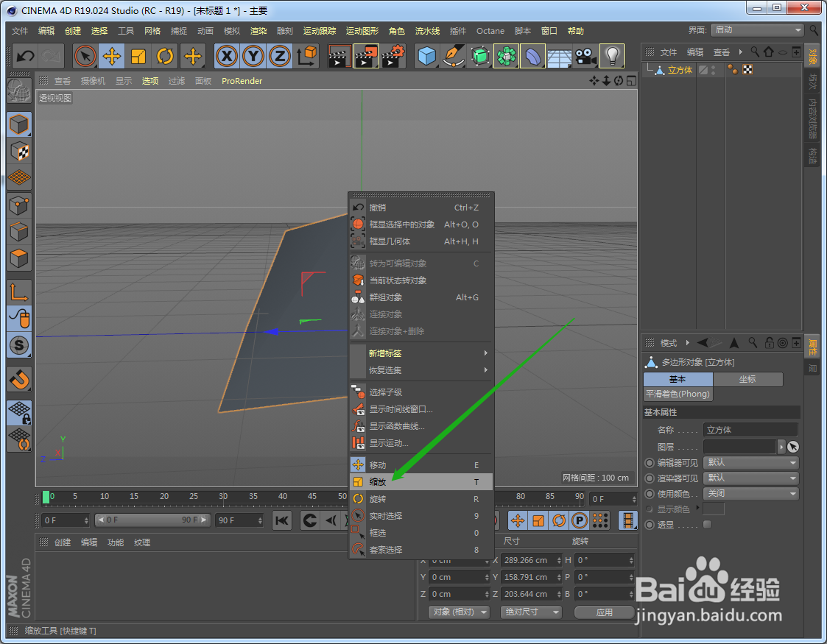Open viewport 选项 menu
This screenshot has height=644, width=827.
click(149, 81)
